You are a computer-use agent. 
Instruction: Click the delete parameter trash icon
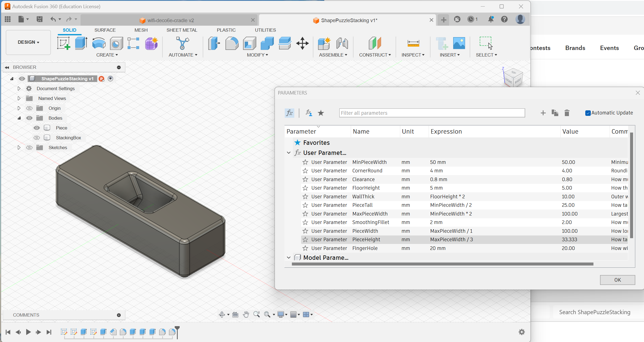tap(567, 113)
